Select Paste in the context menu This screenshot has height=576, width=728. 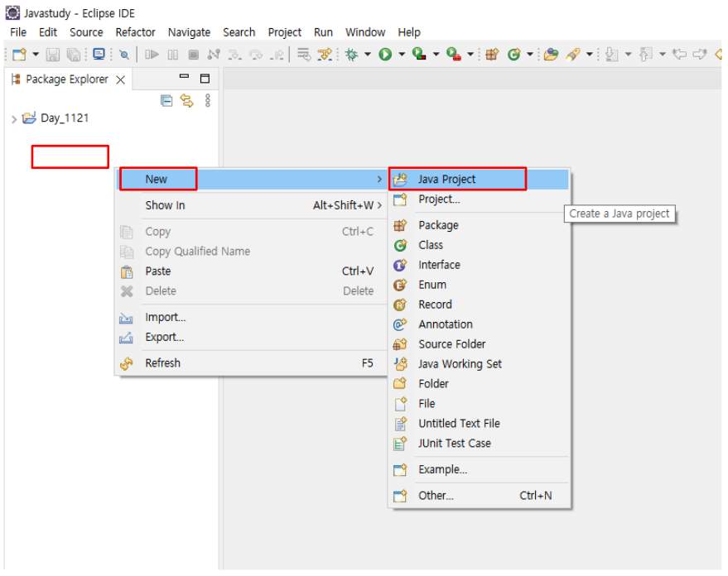point(251,271)
